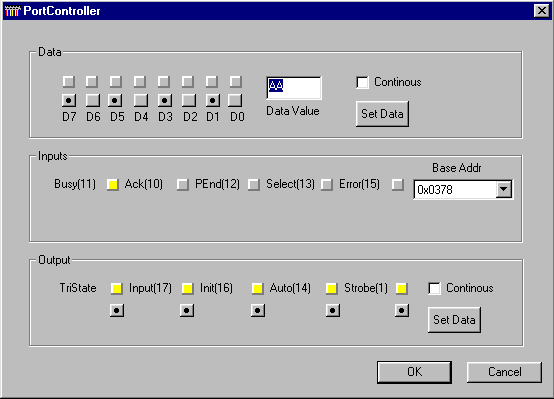Click the gray indicator above D4
Viewport: 554px width, 399px height.
point(140,82)
